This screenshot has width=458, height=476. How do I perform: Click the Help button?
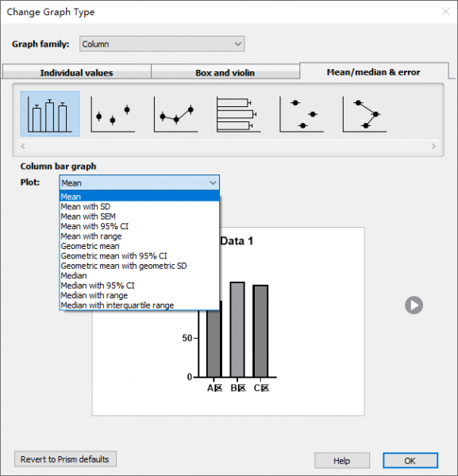point(342,460)
